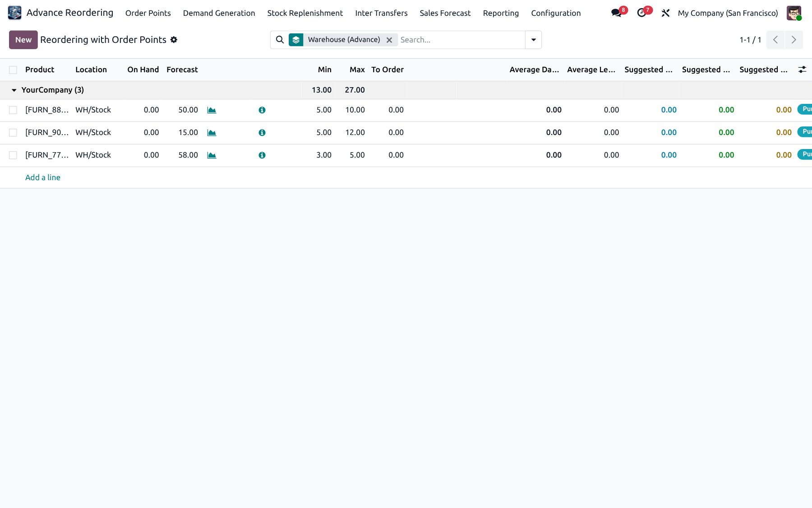Click product cell [FURN_90...
This screenshot has height=508, width=812.
[x=47, y=132]
